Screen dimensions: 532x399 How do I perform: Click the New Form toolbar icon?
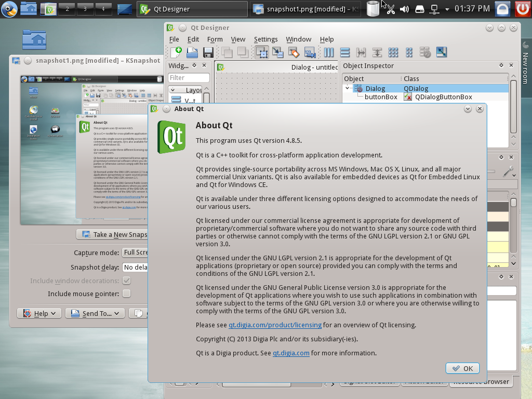tap(176, 52)
